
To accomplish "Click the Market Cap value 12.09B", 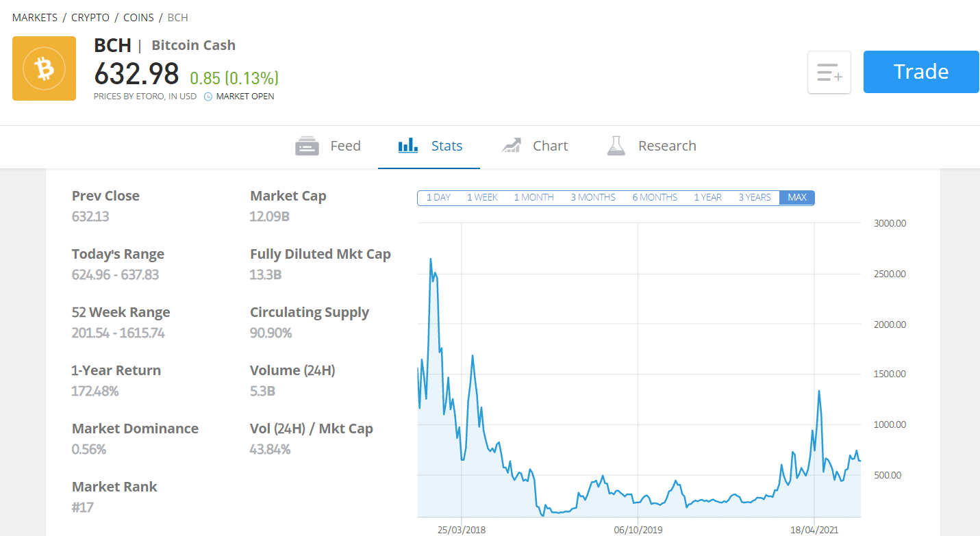I will 270,217.
